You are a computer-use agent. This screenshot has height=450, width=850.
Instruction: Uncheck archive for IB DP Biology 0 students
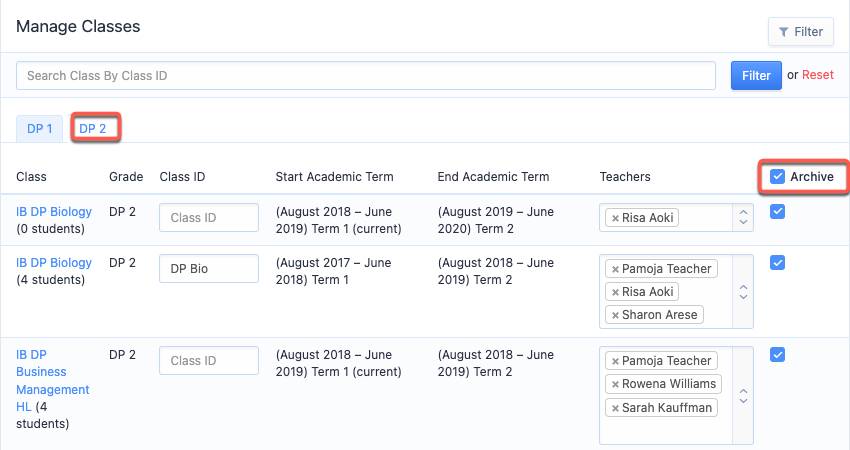(x=777, y=211)
